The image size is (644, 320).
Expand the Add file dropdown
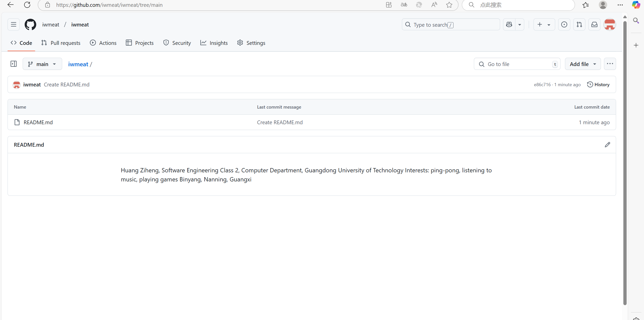[x=583, y=64]
